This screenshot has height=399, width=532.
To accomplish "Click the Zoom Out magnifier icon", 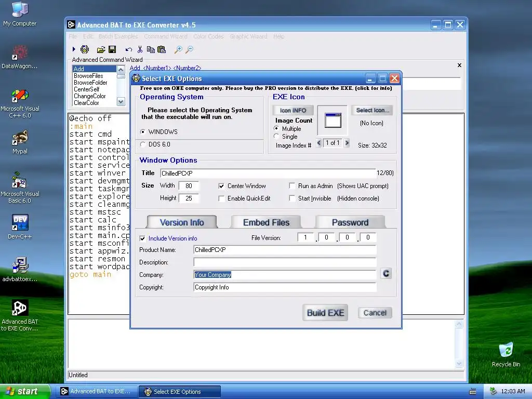I will 189,50.
